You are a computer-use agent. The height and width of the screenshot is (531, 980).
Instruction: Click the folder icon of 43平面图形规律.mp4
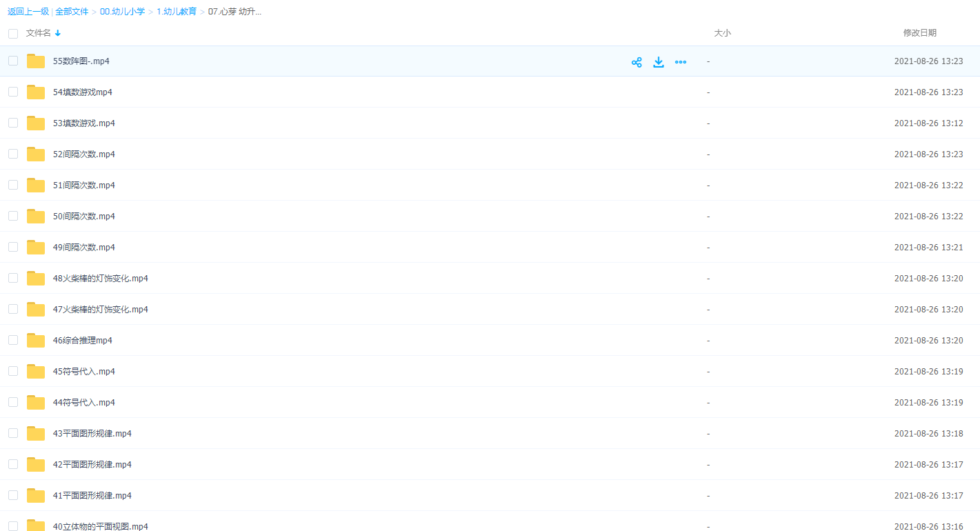(36, 433)
